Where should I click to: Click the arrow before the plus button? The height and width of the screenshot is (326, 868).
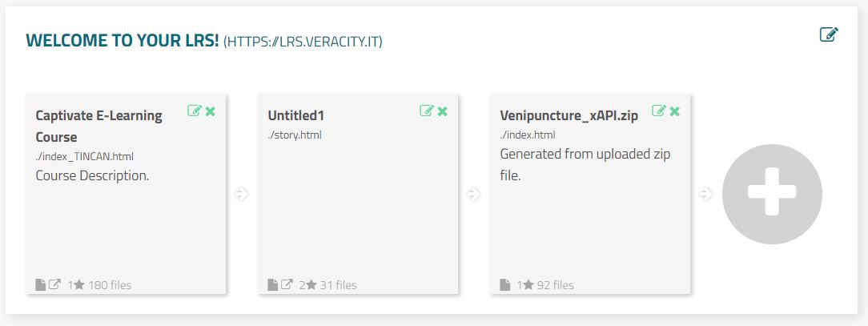click(706, 194)
